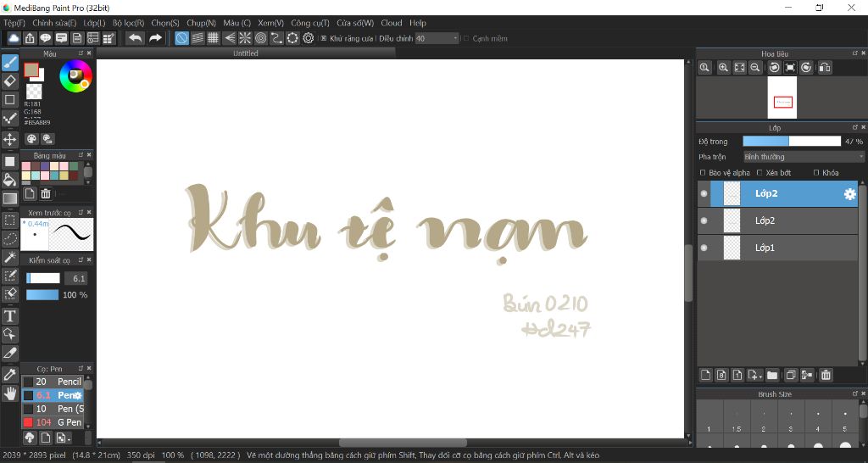This screenshot has height=463, width=868.
Task: Switch to the Untitled canvas tab
Action: coord(246,53)
